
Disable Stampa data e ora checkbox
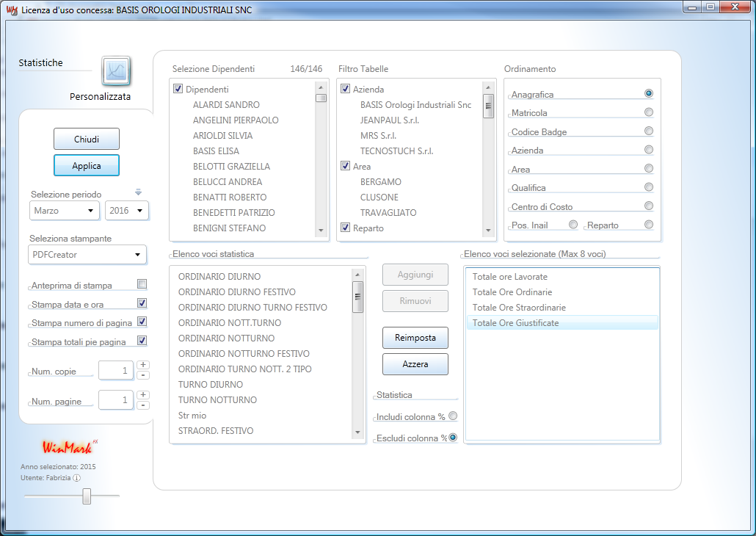(142, 303)
